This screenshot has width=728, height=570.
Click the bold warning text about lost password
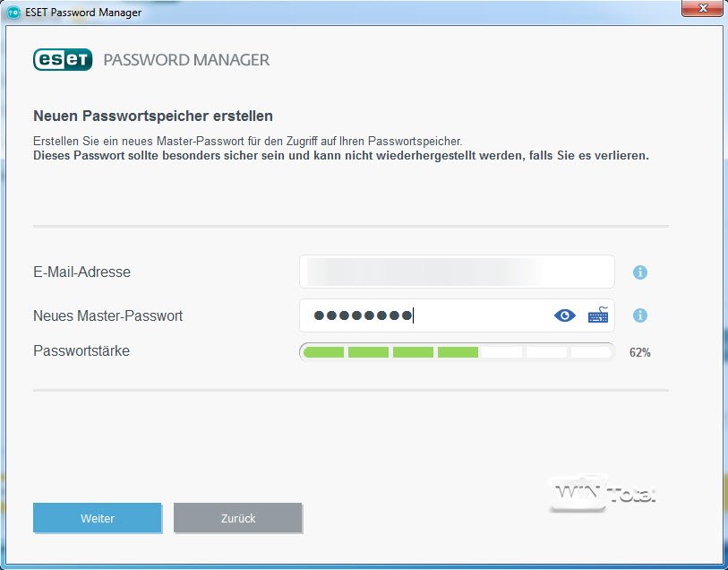pos(341,156)
